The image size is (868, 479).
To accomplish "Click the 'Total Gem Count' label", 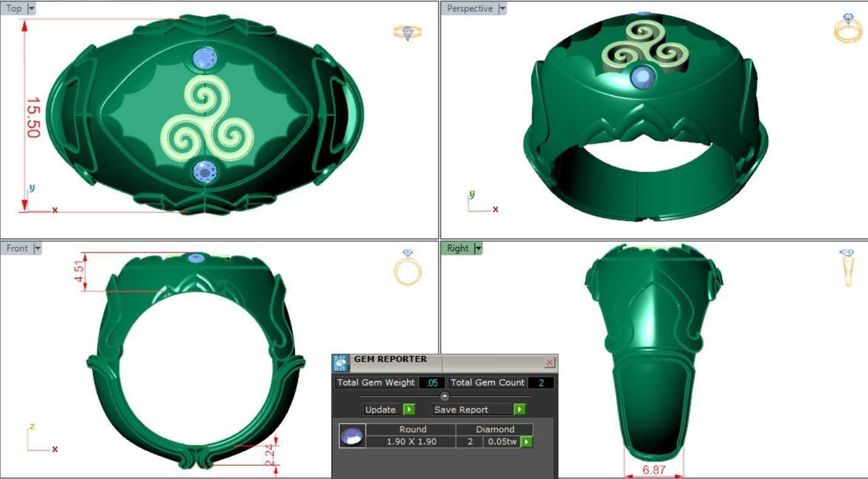I will coord(488,383).
